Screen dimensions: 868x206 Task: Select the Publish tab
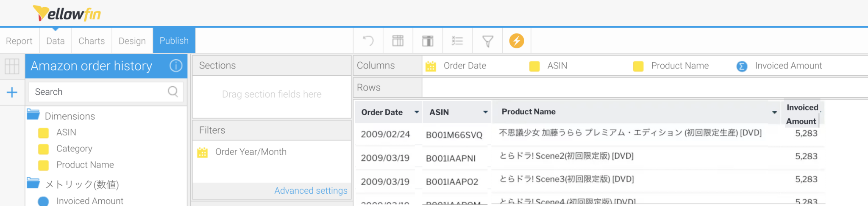174,41
